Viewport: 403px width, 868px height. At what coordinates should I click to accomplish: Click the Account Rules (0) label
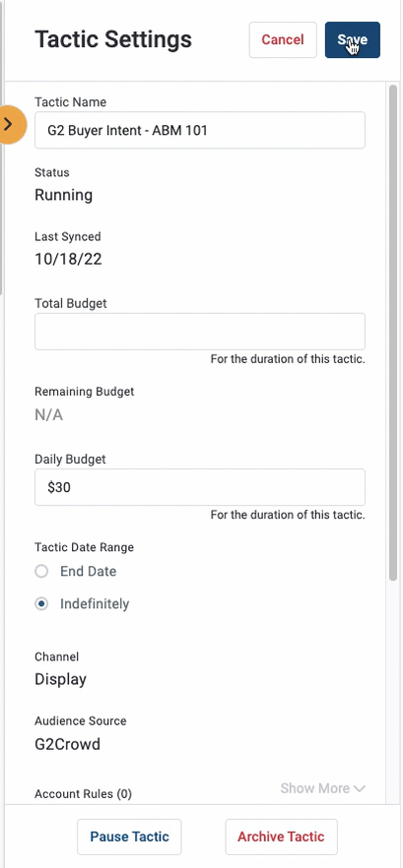83,794
